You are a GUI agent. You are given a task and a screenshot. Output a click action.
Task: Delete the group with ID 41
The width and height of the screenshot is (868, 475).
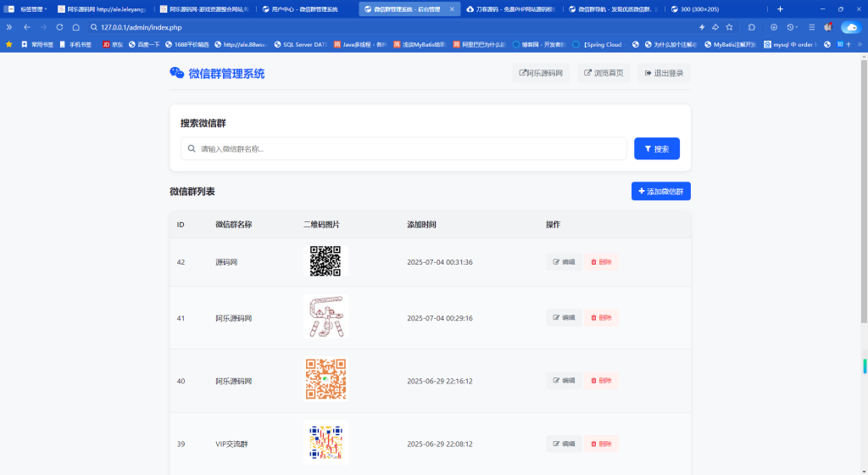tap(601, 318)
